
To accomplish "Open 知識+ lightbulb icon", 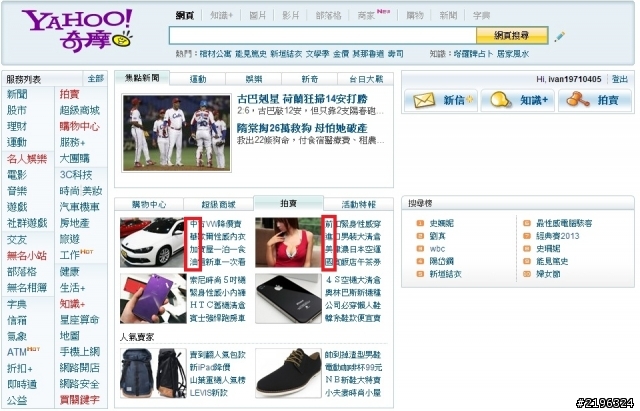I will click(500, 100).
